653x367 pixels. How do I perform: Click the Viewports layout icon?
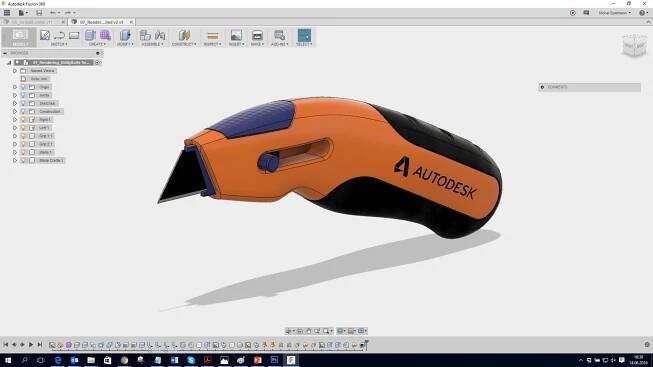click(362, 331)
